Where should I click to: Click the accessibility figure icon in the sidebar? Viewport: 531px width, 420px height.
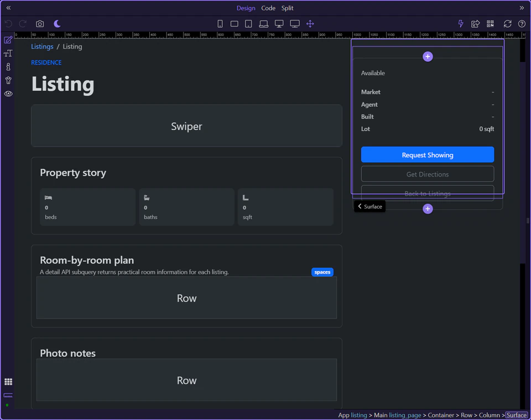[x=8, y=80]
